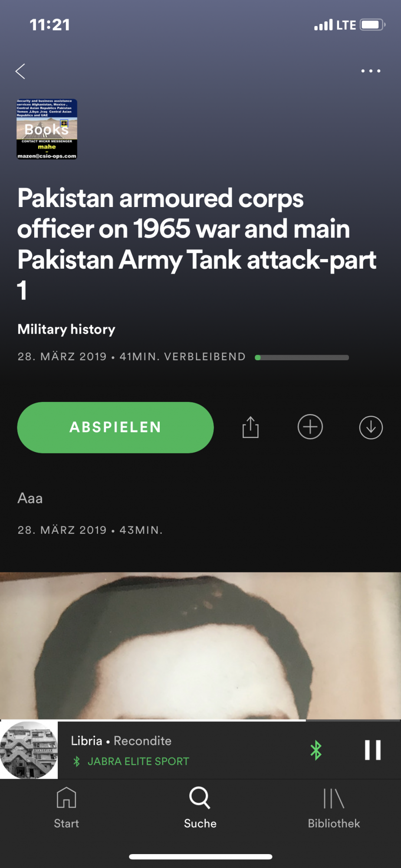401x868 pixels.
Task: Open the Military history show link
Action: pos(66,329)
